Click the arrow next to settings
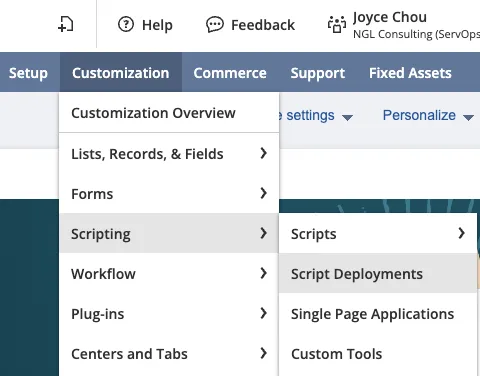The width and height of the screenshot is (480, 376). point(347,117)
